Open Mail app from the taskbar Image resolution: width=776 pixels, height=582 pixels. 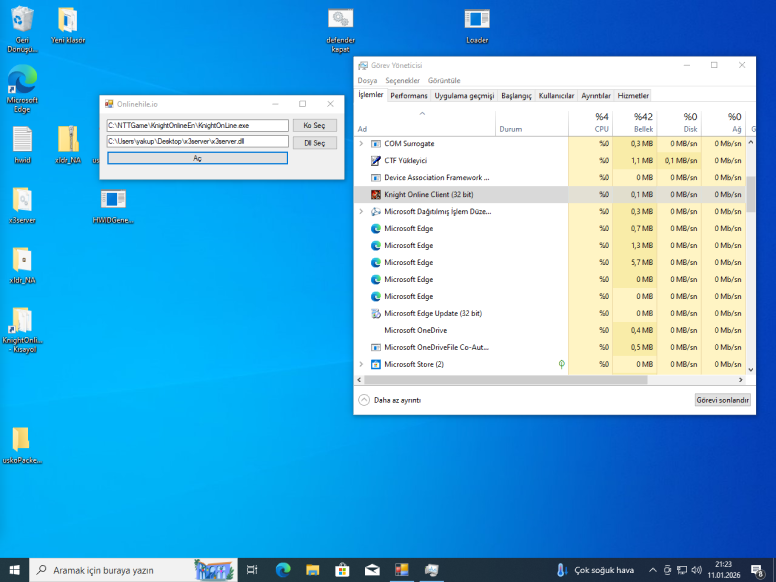pos(372,570)
